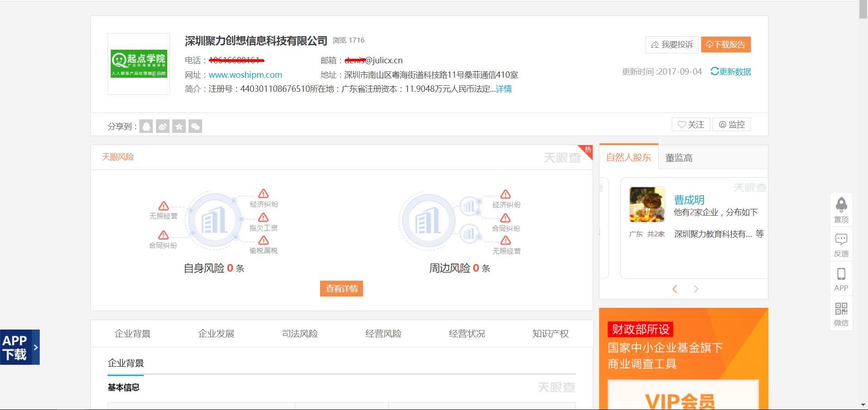The width and height of the screenshot is (868, 410).
Task: Click the 拖欠工资 warning icon
Action: click(264, 217)
